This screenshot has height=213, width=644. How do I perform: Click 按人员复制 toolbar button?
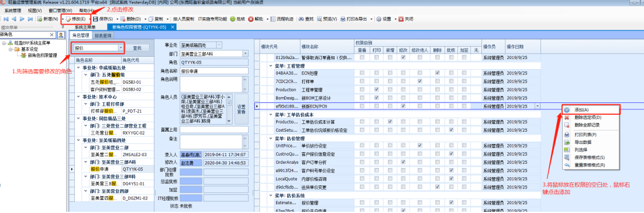coord(183,19)
